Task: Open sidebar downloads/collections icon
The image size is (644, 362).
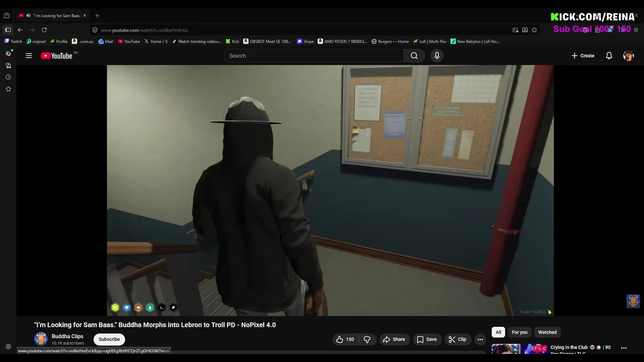Action: pos(8,65)
